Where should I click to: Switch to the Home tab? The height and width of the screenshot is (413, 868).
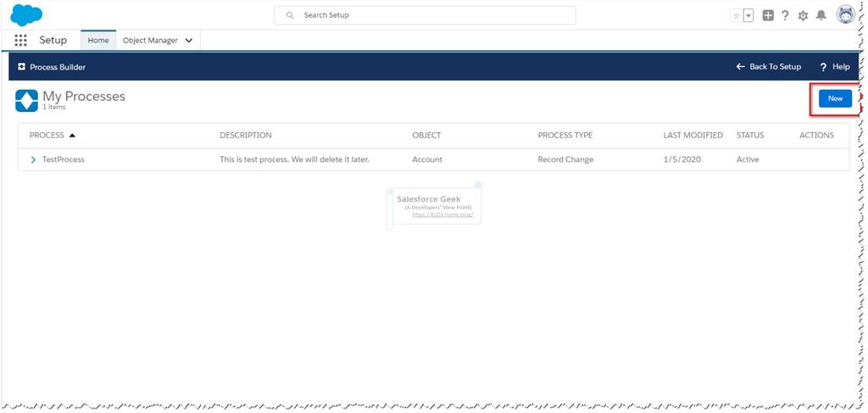point(98,41)
